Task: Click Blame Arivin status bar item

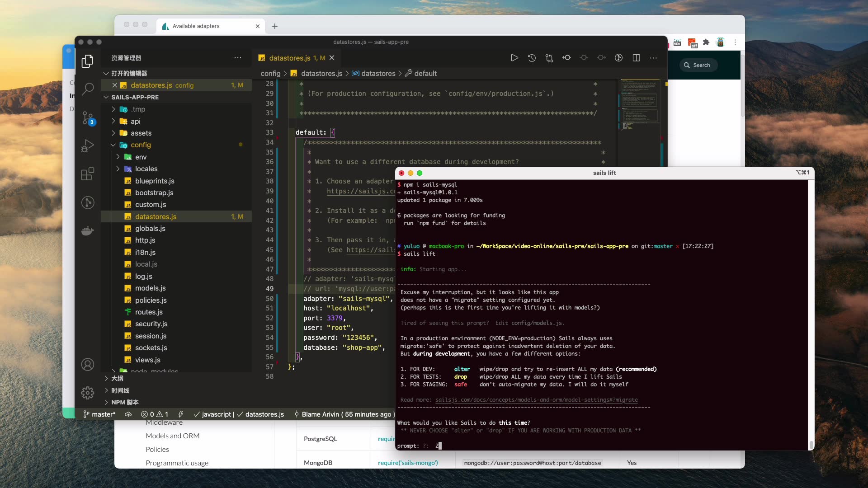Action: (344, 414)
